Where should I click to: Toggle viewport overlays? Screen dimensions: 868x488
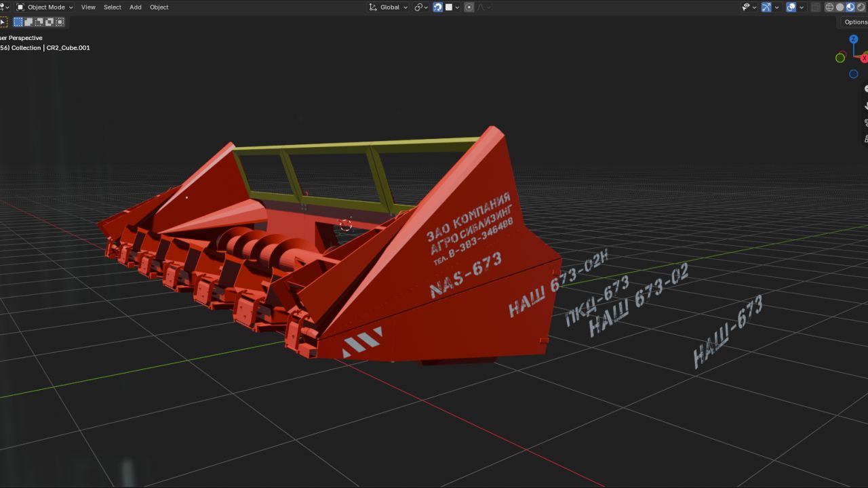click(x=791, y=7)
